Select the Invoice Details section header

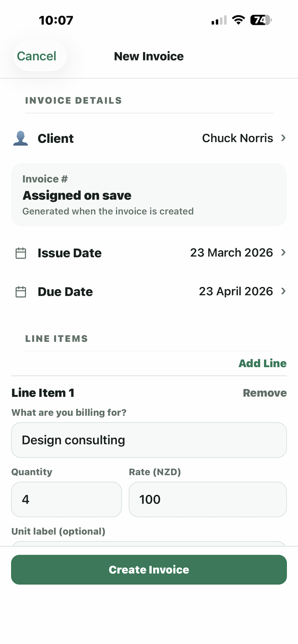(73, 100)
